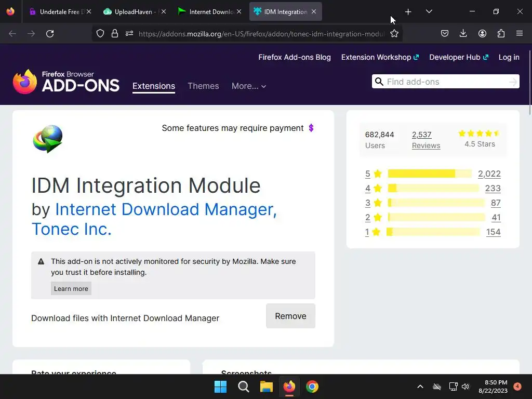532x399 pixels.
Task: Click search magnifier icon in add-ons search
Action: (x=379, y=82)
